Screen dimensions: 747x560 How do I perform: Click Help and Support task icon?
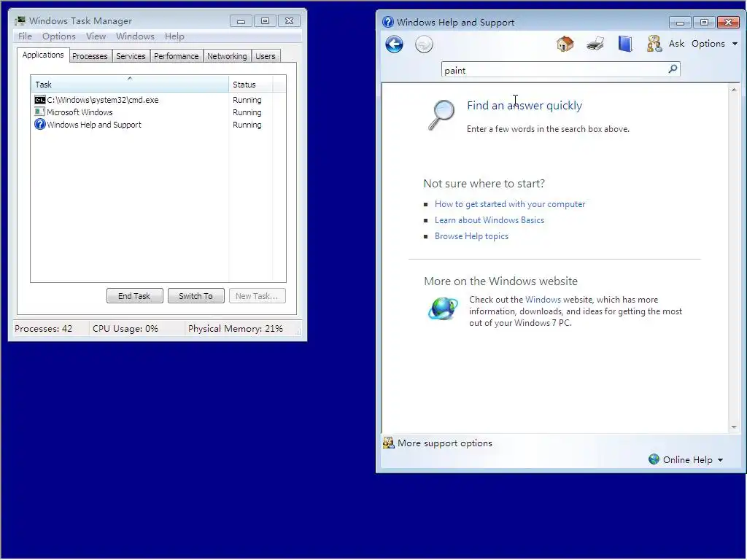(40, 124)
